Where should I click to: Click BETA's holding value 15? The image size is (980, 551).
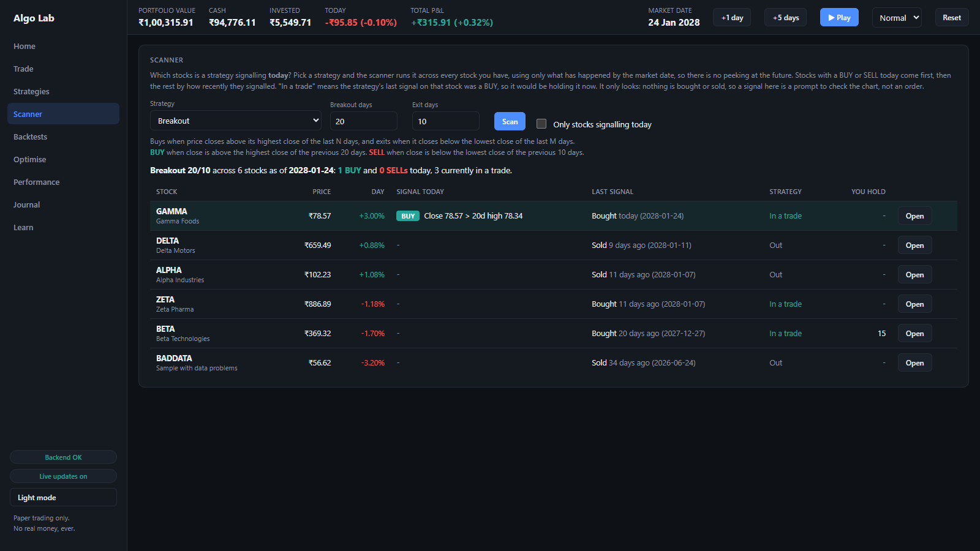point(881,333)
